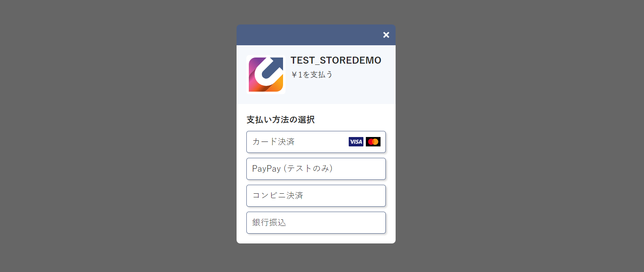Click the Mastercard logo
644x272 pixels.
373,142
